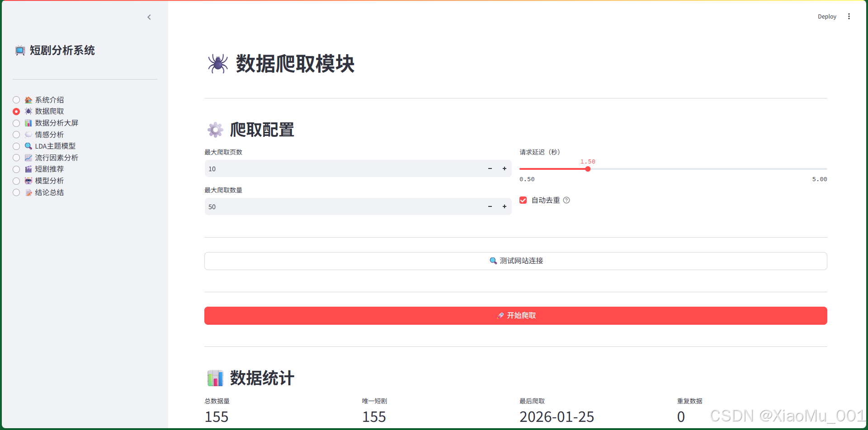Viewport: 868px width, 430px height.
Task: Click the 最后爬取 date 2026-01-25
Action: coord(557,416)
